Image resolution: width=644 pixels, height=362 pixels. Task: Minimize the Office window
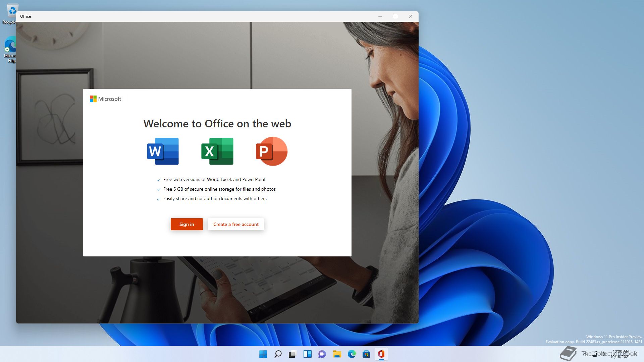pyautogui.click(x=380, y=16)
